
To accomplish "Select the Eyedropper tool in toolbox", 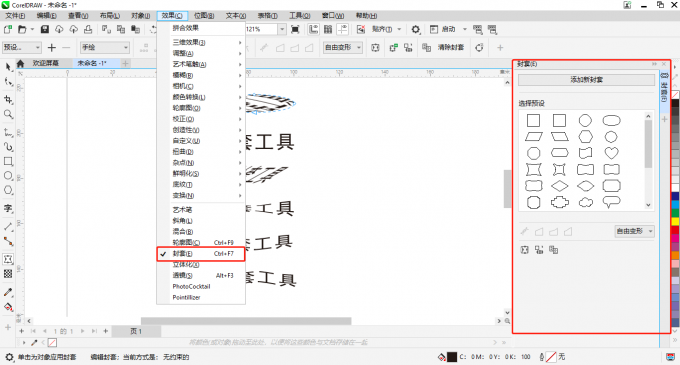I will (x=8, y=292).
